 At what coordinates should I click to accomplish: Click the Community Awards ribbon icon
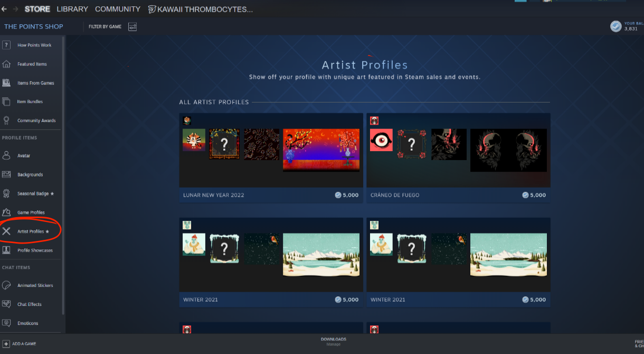(6, 120)
